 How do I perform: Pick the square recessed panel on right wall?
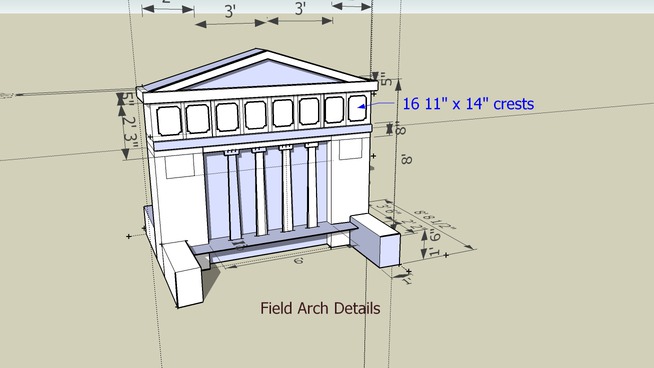point(350,149)
